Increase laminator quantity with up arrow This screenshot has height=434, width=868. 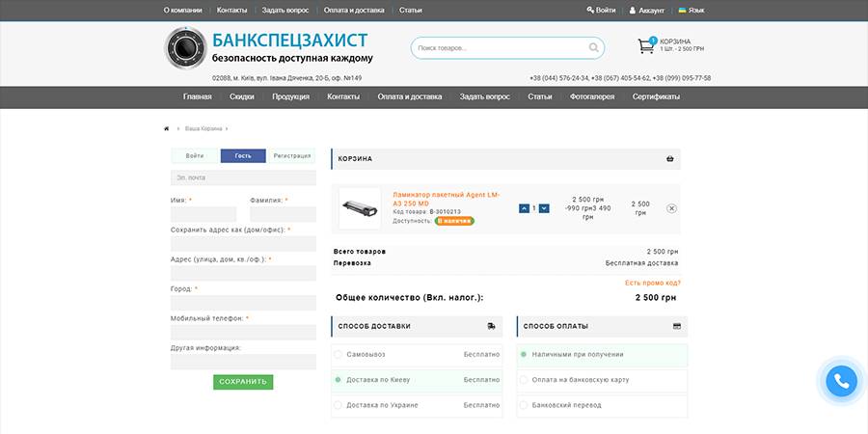click(x=524, y=208)
